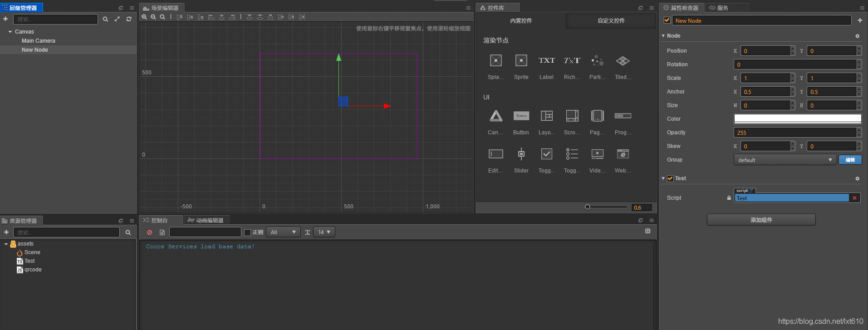Collapse the assets folder

(6, 244)
